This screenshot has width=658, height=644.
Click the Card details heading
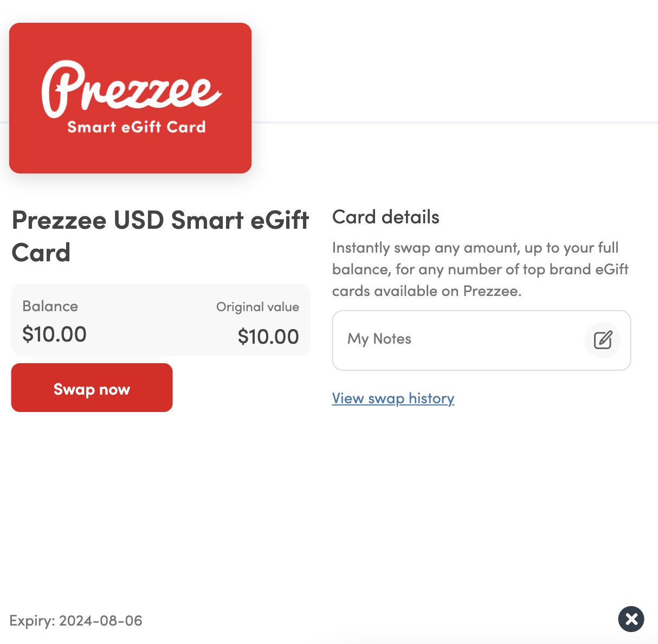click(385, 216)
